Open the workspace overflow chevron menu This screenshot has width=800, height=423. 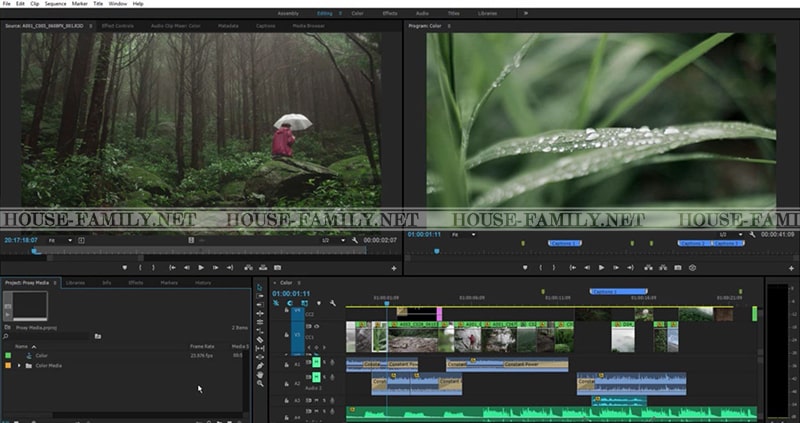pos(526,13)
